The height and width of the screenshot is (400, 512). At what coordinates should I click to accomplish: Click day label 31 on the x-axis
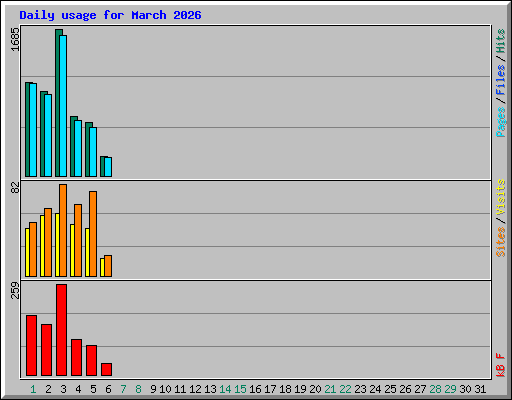click(480, 389)
